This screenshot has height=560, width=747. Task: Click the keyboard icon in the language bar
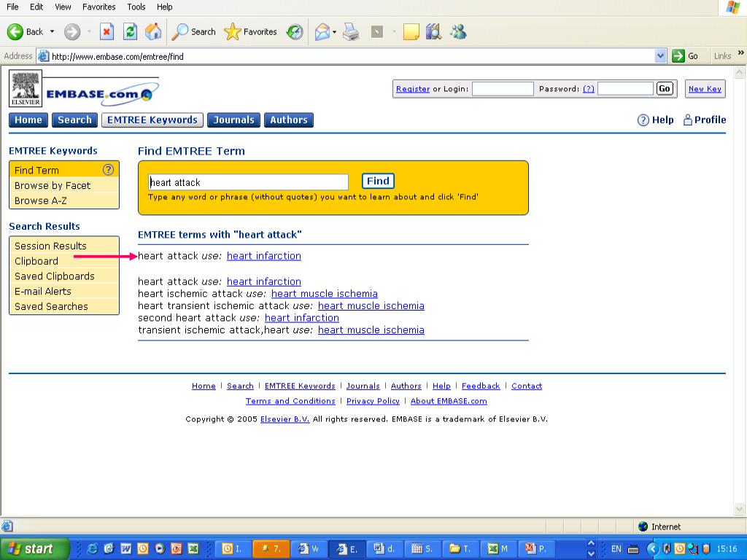pyautogui.click(x=633, y=549)
